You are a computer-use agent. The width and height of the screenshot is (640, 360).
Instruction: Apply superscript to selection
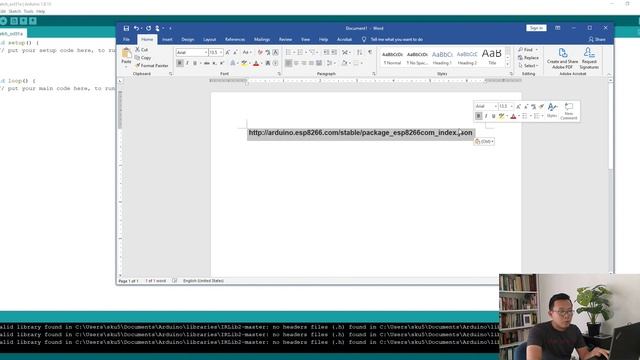coord(222,63)
